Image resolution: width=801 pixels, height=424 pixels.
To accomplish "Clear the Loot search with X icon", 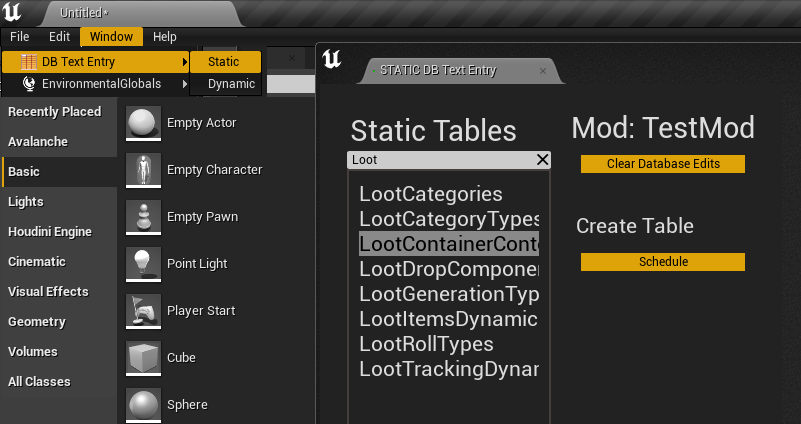I will tap(543, 160).
